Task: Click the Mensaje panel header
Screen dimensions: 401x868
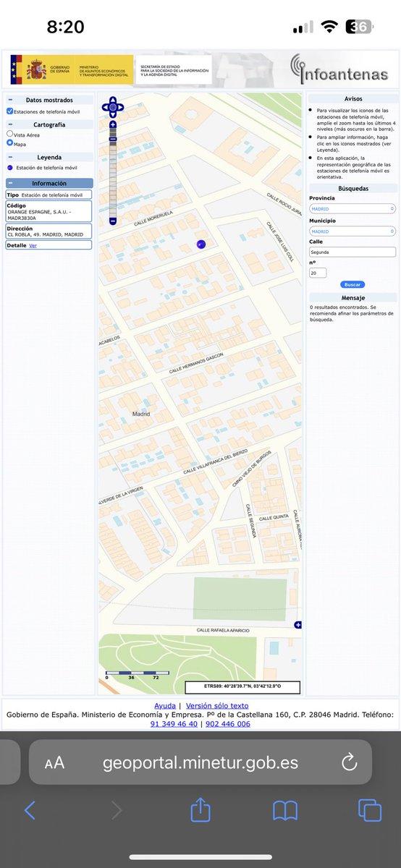Action: [353, 297]
